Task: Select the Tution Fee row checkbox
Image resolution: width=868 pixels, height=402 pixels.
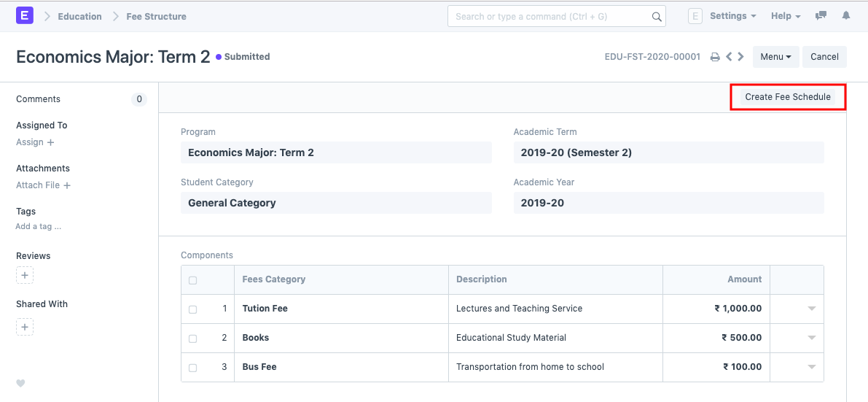Action: (192, 309)
